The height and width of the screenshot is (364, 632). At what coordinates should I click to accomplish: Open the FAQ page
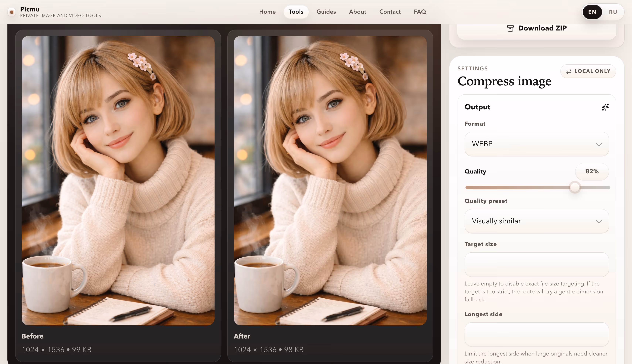pos(420,12)
